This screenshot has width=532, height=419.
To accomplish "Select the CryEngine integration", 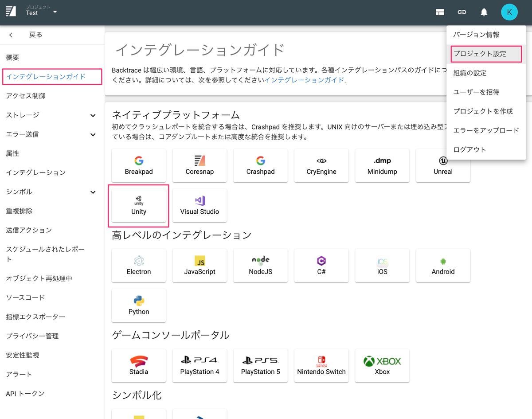I will pos(321,165).
